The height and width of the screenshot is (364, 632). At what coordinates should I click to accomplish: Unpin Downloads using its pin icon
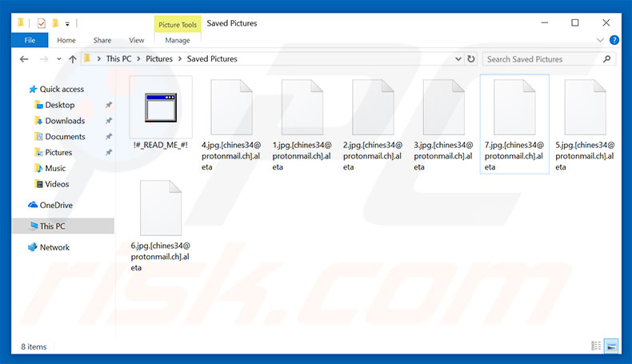click(x=109, y=121)
